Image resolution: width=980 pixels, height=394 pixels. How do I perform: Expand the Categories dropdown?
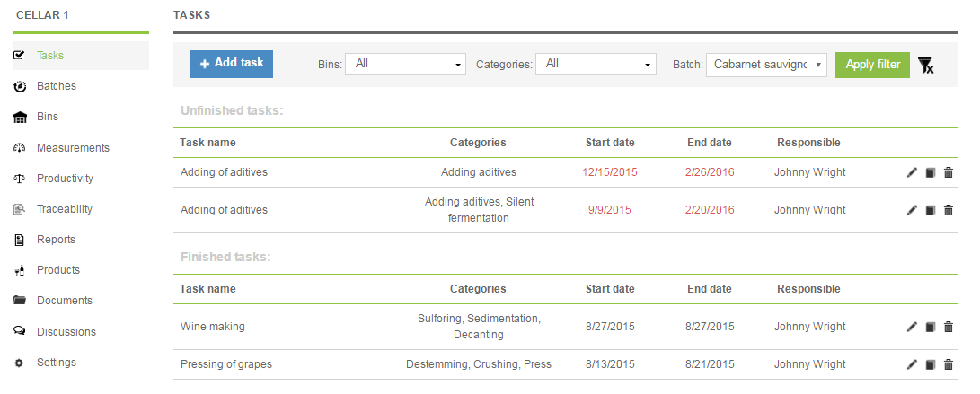coord(596,65)
